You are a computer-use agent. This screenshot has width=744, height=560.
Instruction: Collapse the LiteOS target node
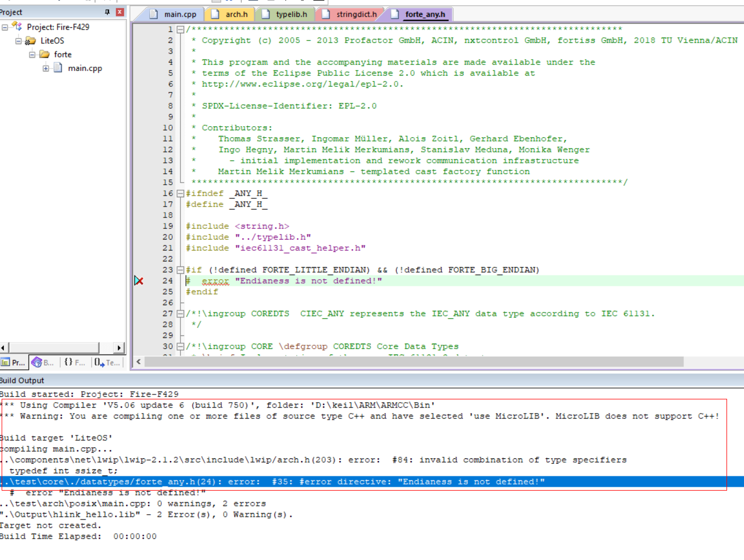(x=19, y=40)
